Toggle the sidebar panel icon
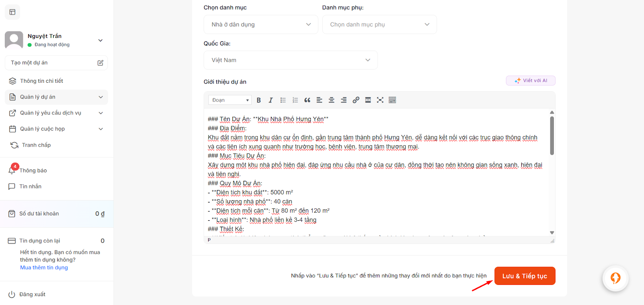 pos(12,12)
